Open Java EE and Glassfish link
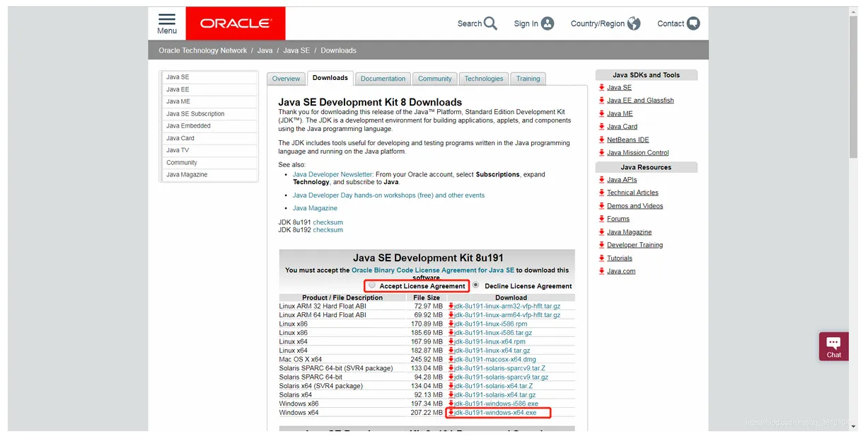This screenshot has width=868, height=439. tap(640, 101)
